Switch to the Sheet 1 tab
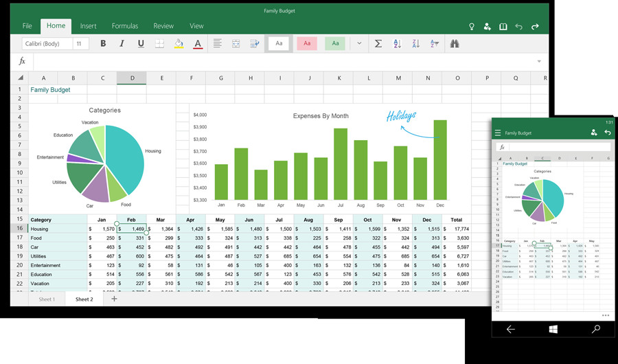This screenshot has height=364, width=618. 47,299
